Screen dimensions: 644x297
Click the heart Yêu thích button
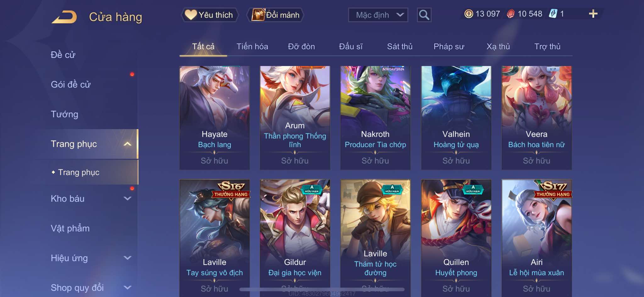tap(209, 15)
